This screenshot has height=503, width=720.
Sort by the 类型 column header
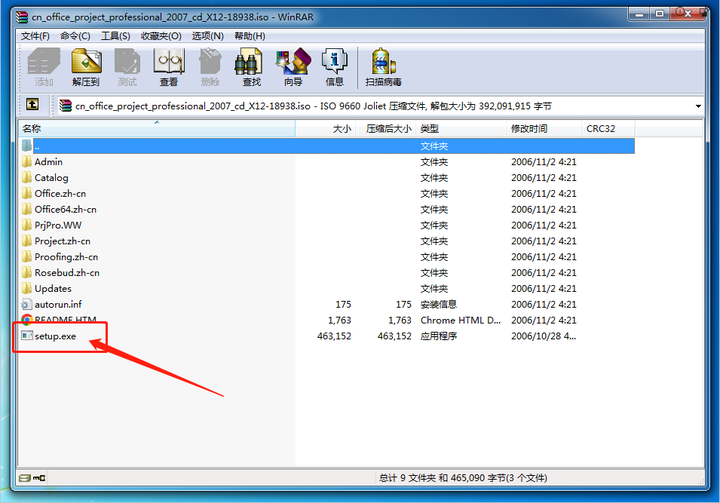coord(461,129)
